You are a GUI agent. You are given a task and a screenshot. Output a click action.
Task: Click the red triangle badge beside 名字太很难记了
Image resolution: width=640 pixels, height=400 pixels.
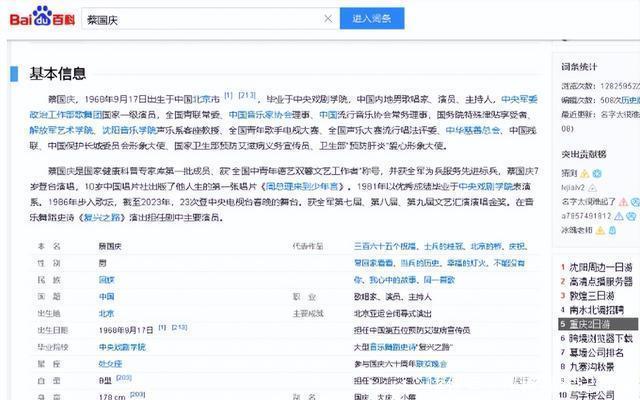click(623, 202)
